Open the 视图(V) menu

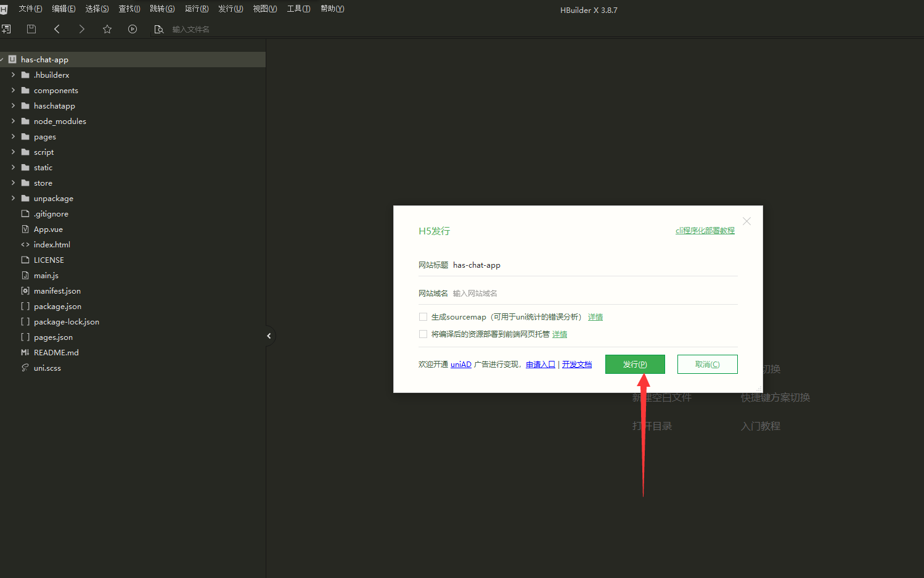(265, 9)
